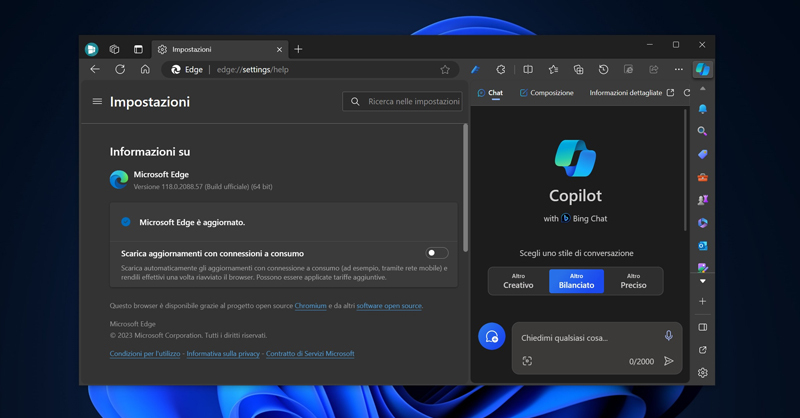Viewport: 800px width, 418px height.
Task: Select the Creativo conversation style
Action: pos(518,281)
